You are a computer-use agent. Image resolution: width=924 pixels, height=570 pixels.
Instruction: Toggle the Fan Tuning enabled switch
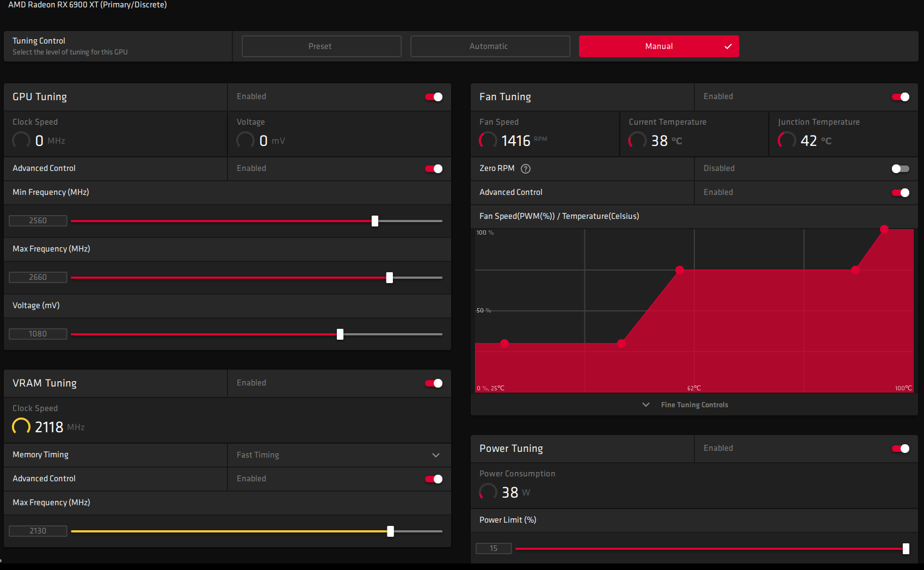901,97
